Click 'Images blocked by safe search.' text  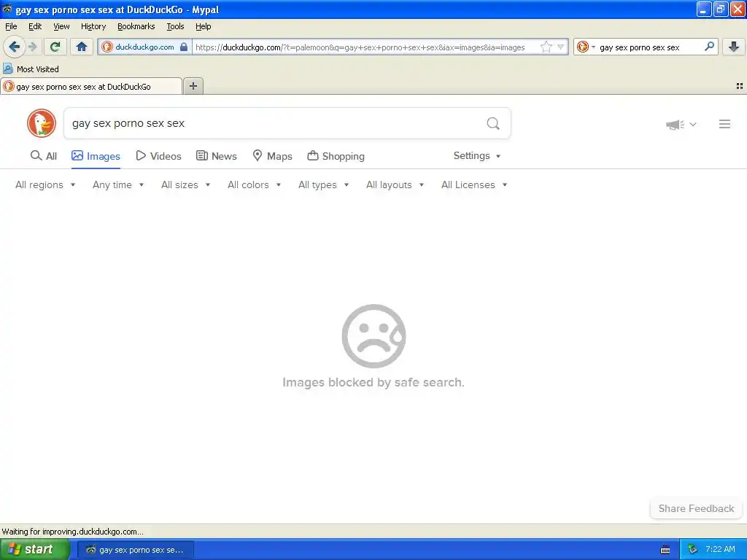pos(373,382)
